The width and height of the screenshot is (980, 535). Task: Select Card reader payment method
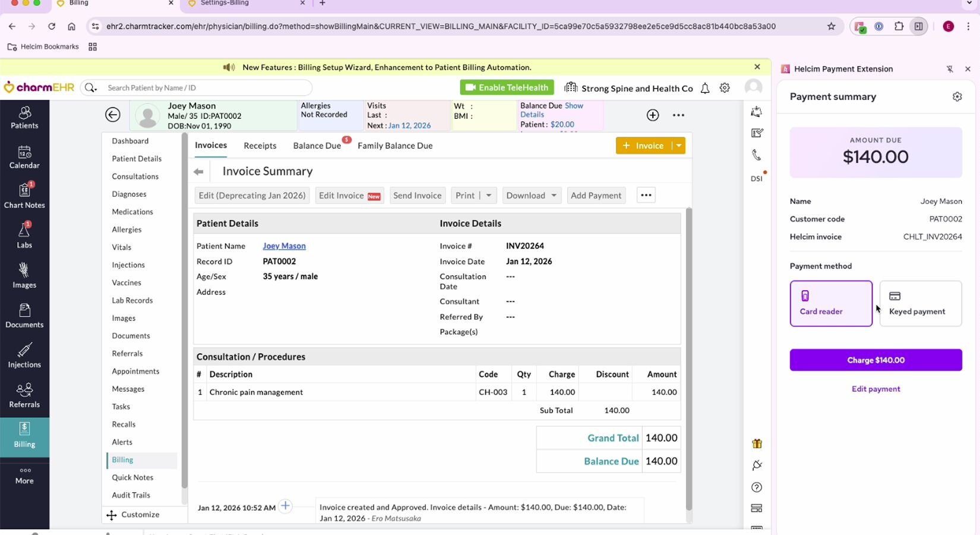click(831, 303)
